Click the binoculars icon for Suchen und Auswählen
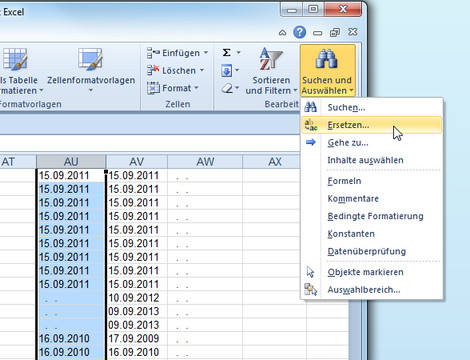 pyautogui.click(x=327, y=59)
